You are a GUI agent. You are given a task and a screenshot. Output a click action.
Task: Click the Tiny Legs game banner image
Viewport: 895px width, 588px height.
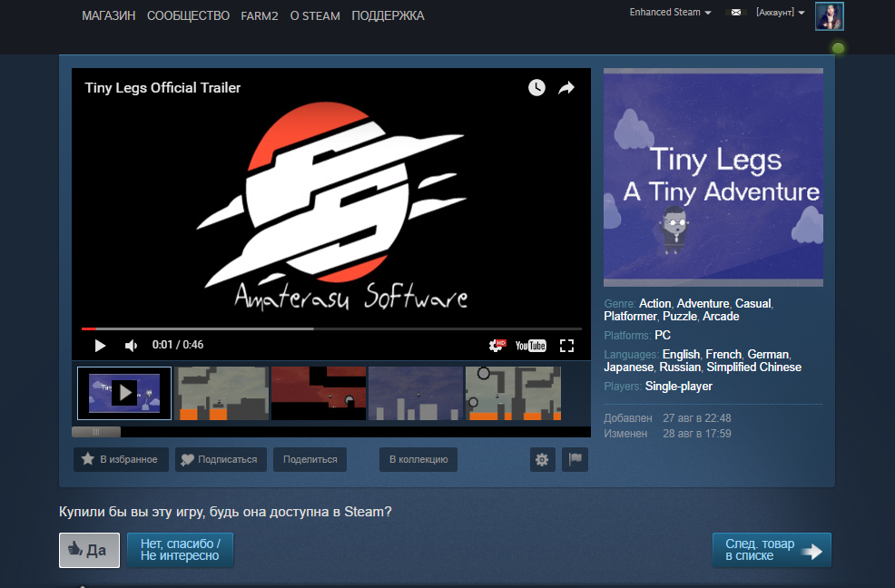pyautogui.click(x=713, y=177)
